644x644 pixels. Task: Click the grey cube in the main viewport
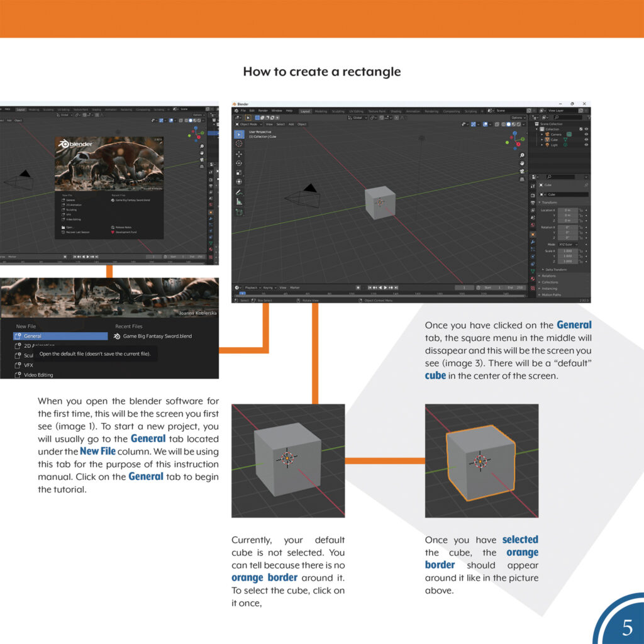click(x=380, y=203)
